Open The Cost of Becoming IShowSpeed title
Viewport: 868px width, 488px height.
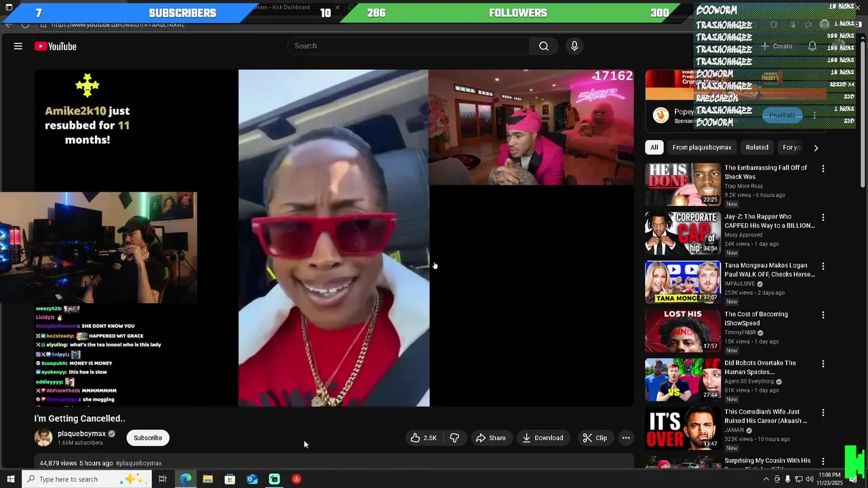(x=756, y=319)
